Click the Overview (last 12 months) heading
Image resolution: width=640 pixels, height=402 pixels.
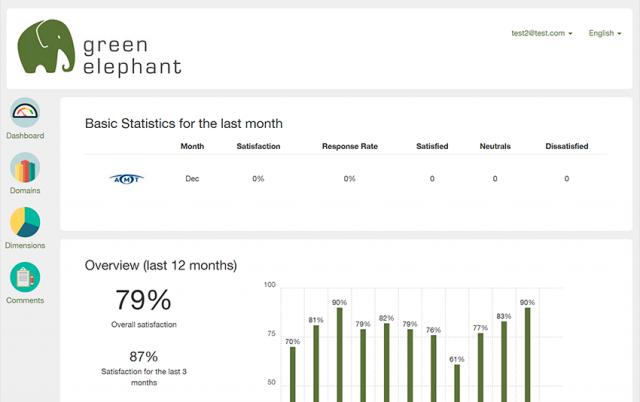(x=161, y=265)
